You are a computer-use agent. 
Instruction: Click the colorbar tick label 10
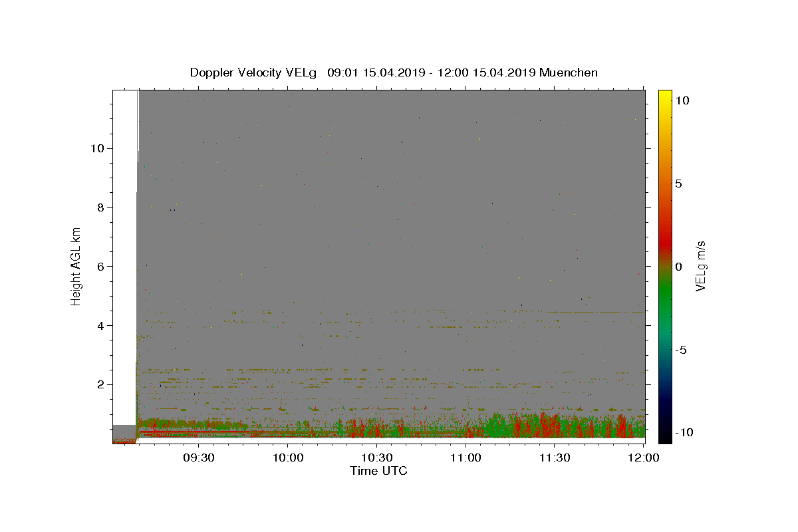pyautogui.click(x=682, y=100)
